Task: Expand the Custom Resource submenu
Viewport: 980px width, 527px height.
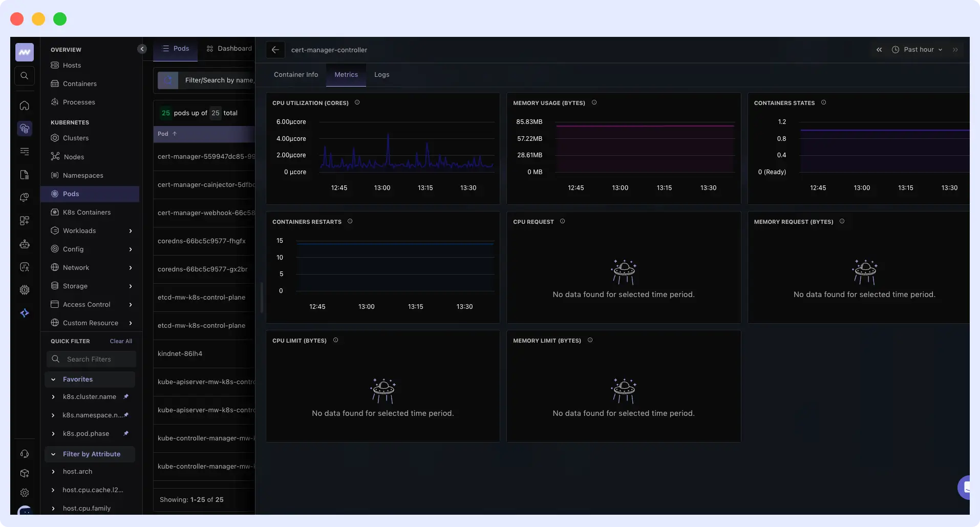Action: pyautogui.click(x=131, y=323)
